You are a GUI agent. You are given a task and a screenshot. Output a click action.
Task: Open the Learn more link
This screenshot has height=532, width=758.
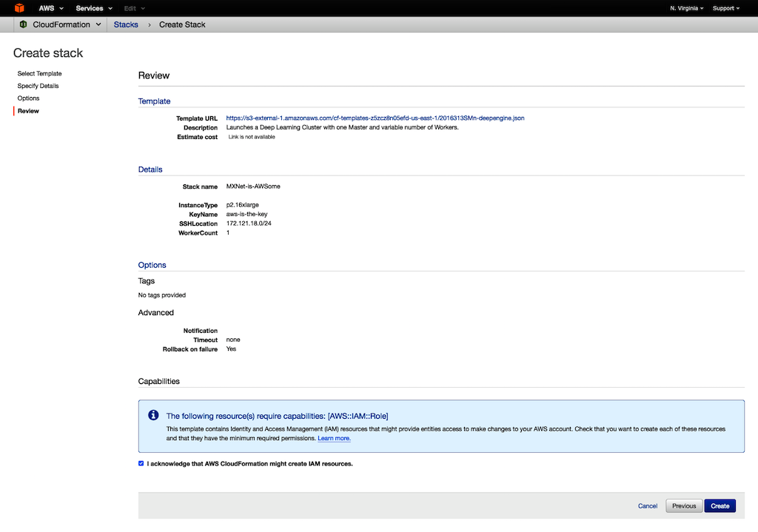tap(334, 438)
